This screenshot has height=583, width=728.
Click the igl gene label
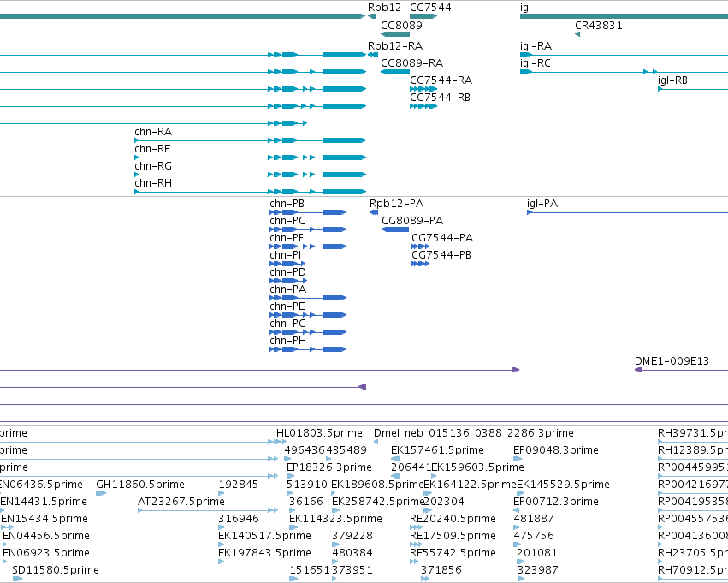coord(525,8)
